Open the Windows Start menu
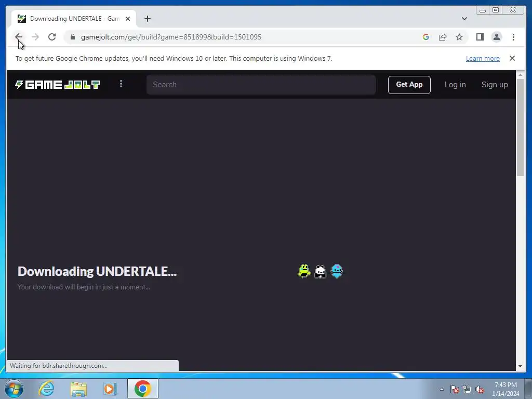 [14, 389]
